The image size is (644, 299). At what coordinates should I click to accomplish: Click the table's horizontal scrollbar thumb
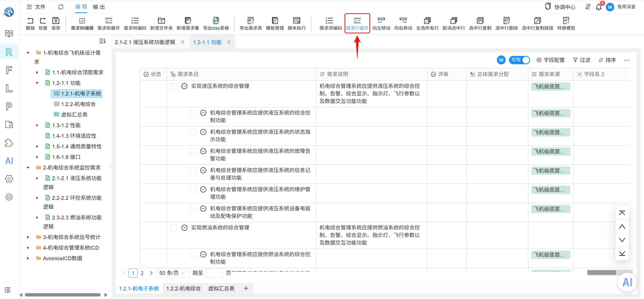(x=601, y=273)
